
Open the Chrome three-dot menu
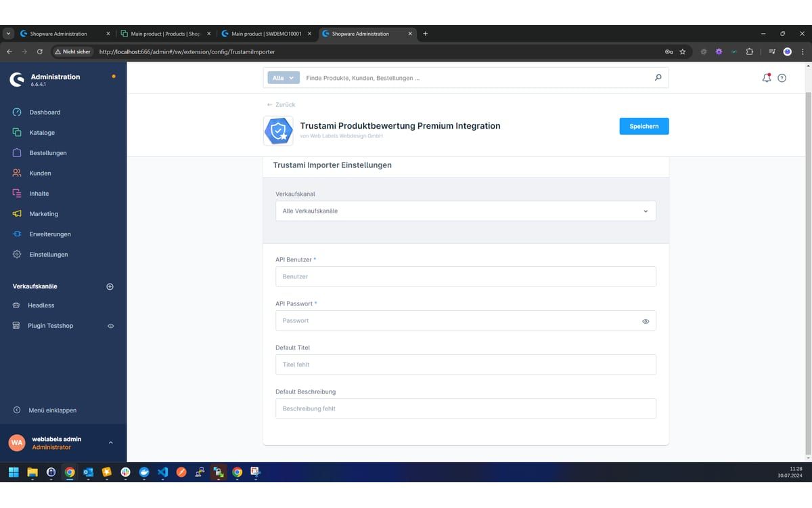click(803, 51)
